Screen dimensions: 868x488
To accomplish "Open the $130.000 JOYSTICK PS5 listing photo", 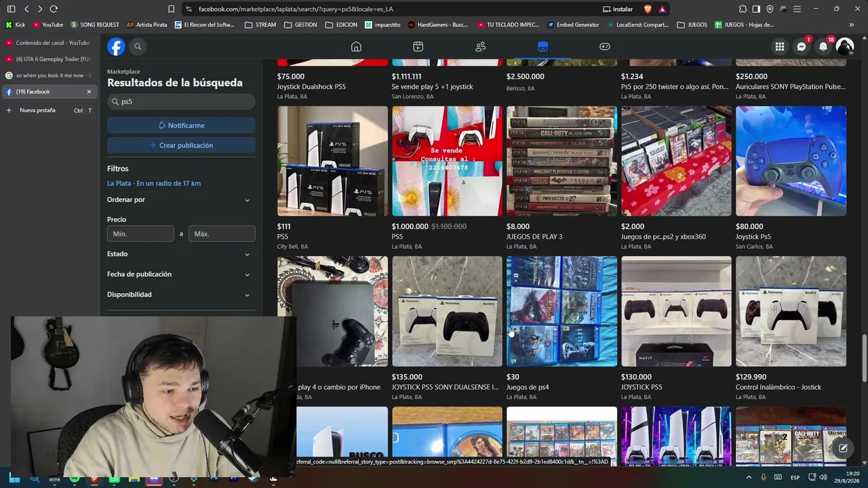I will (676, 311).
